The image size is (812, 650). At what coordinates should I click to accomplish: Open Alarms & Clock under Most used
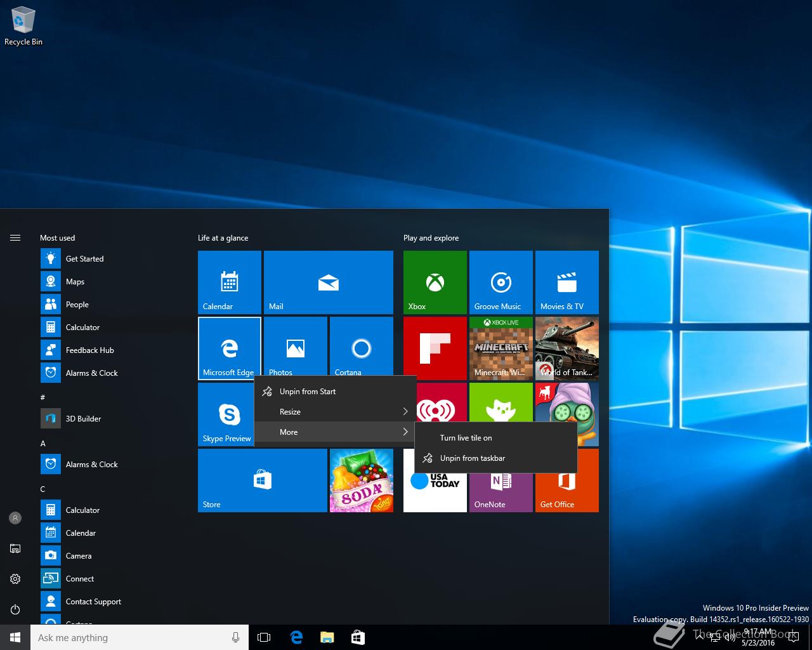point(112,373)
